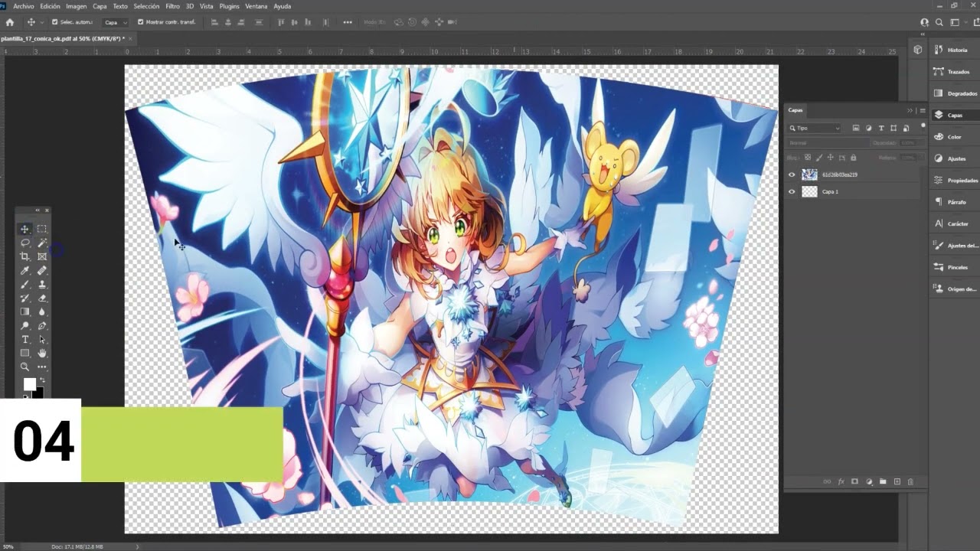The width and height of the screenshot is (980, 551).
Task: Filter layers by type layer icon
Action: [x=881, y=129]
